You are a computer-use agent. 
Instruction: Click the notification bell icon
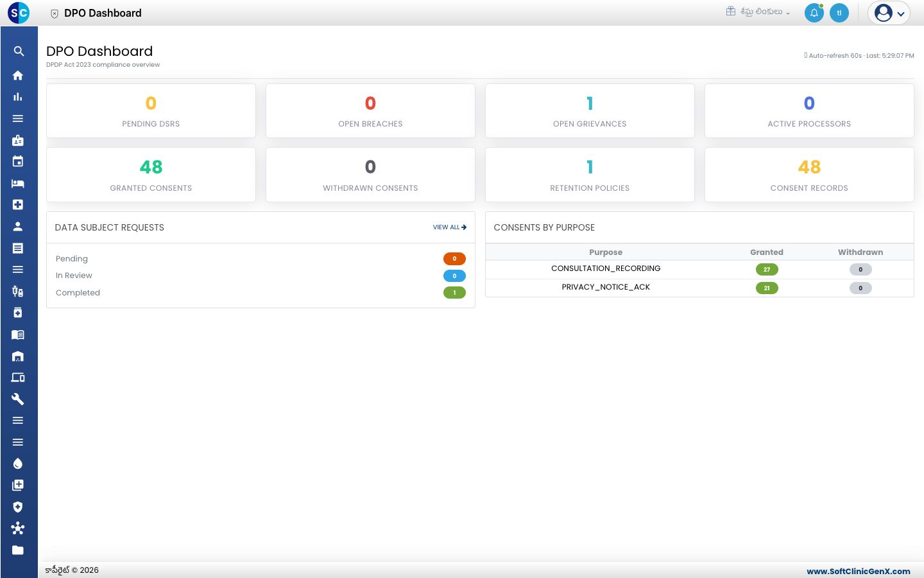pos(814,13)
